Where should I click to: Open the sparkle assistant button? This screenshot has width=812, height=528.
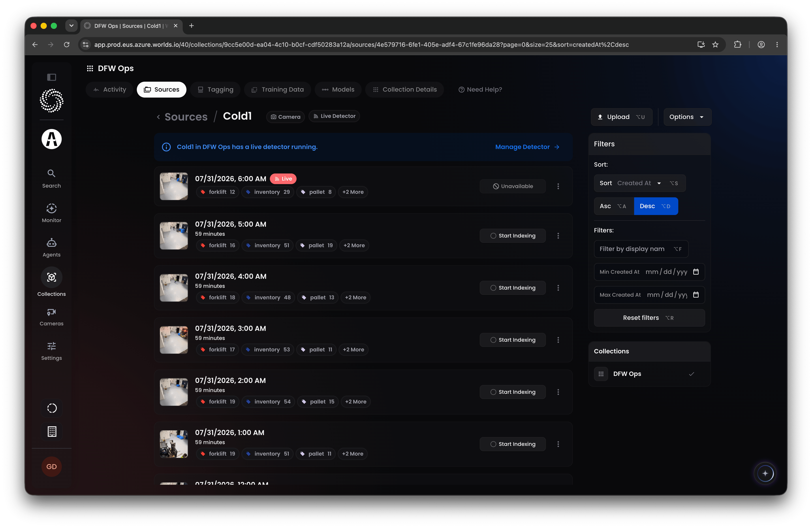[x=765, y=473]
